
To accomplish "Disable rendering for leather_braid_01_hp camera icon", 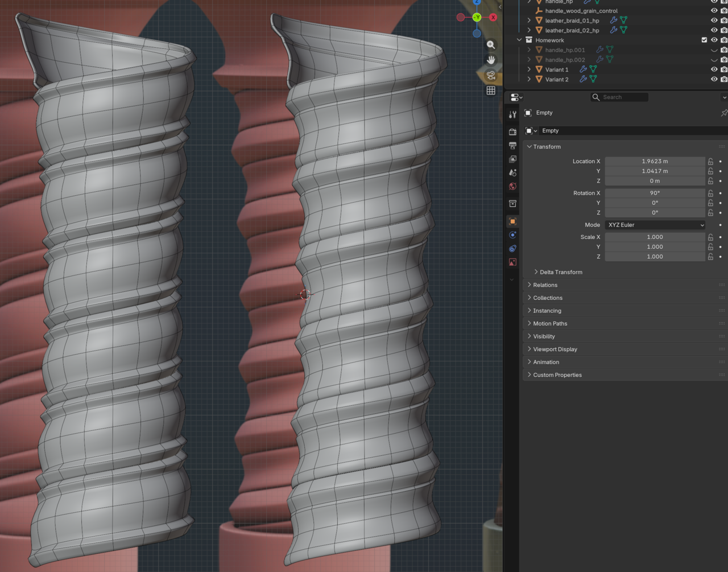I will coord(724,20).
